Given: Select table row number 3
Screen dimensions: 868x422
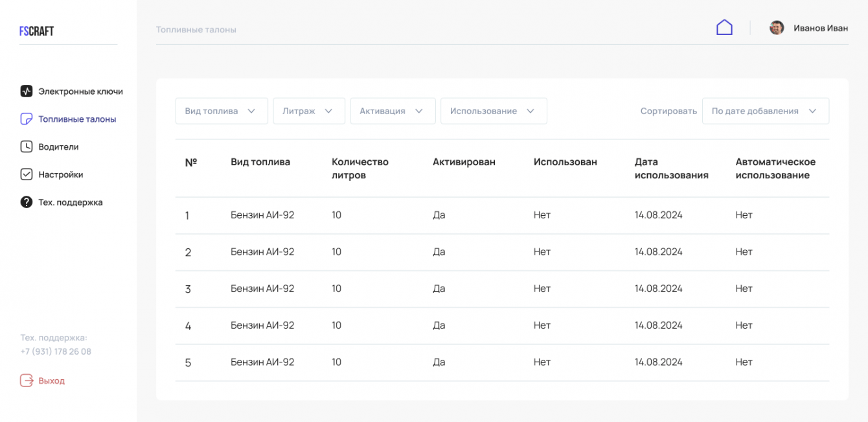Looking at the screenshot, I should 501,289.
